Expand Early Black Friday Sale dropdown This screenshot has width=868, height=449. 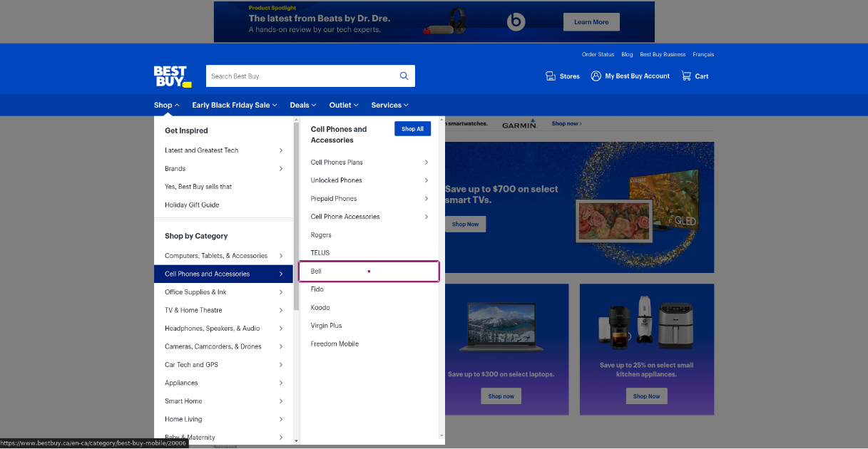(234, 105)
